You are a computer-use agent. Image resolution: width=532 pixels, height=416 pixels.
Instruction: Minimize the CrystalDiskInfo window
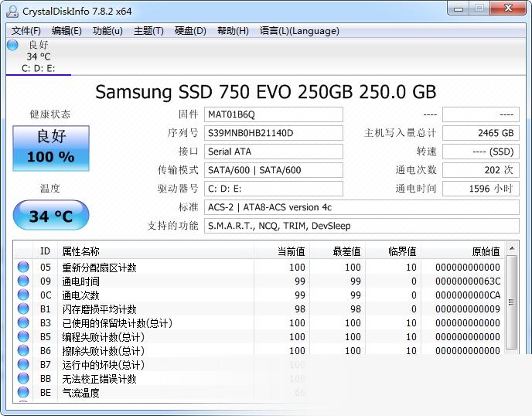coord(459,9)
